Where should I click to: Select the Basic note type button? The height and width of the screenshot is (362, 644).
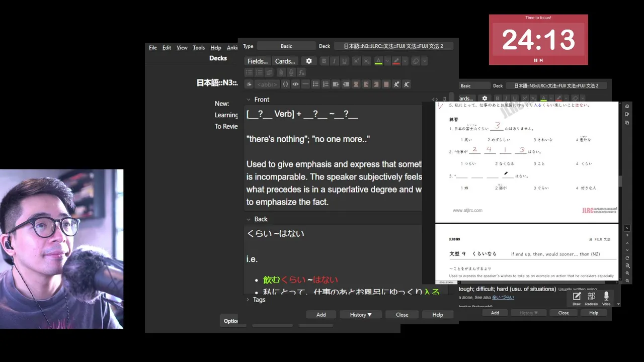(286, 46)
